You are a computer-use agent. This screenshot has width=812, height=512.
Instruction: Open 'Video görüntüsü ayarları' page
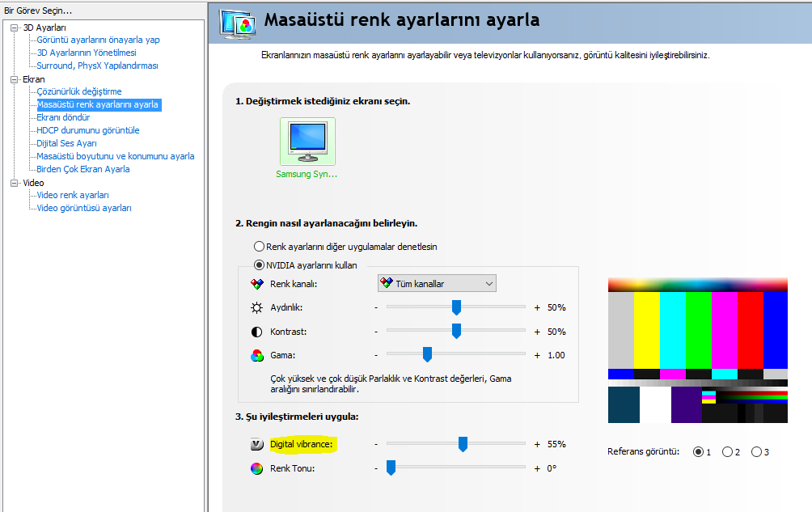pos(84,208)
